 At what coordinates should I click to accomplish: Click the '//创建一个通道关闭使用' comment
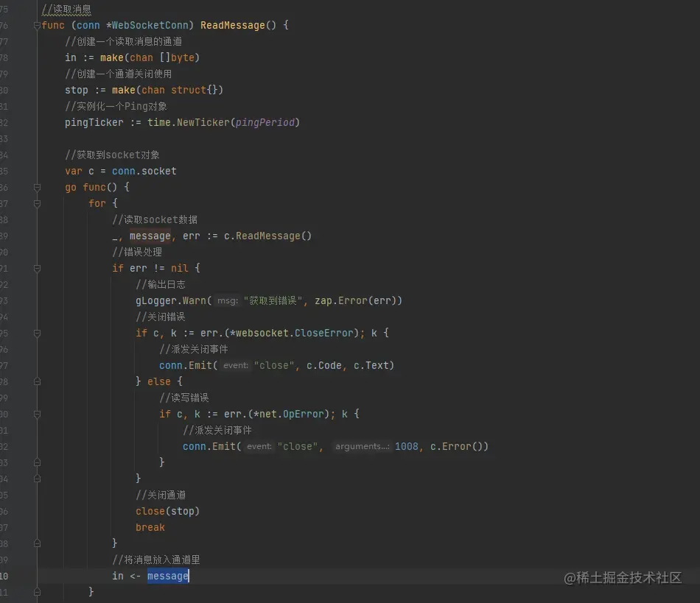pos(119,74)
